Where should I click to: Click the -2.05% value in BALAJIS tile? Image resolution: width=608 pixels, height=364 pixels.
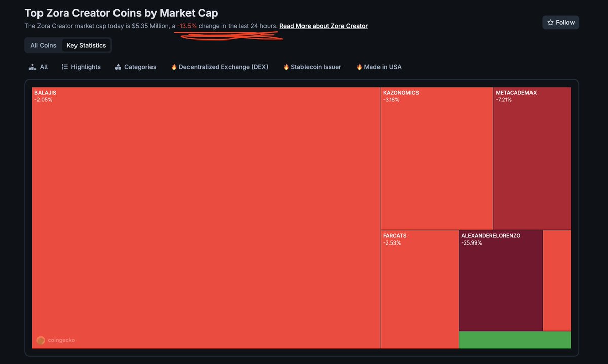click(43, 100)
